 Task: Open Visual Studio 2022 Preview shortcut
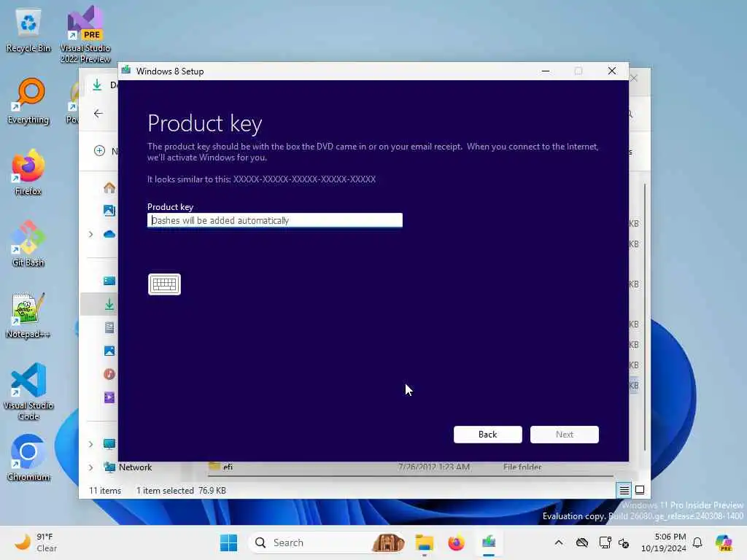click(x=85, y=35)
